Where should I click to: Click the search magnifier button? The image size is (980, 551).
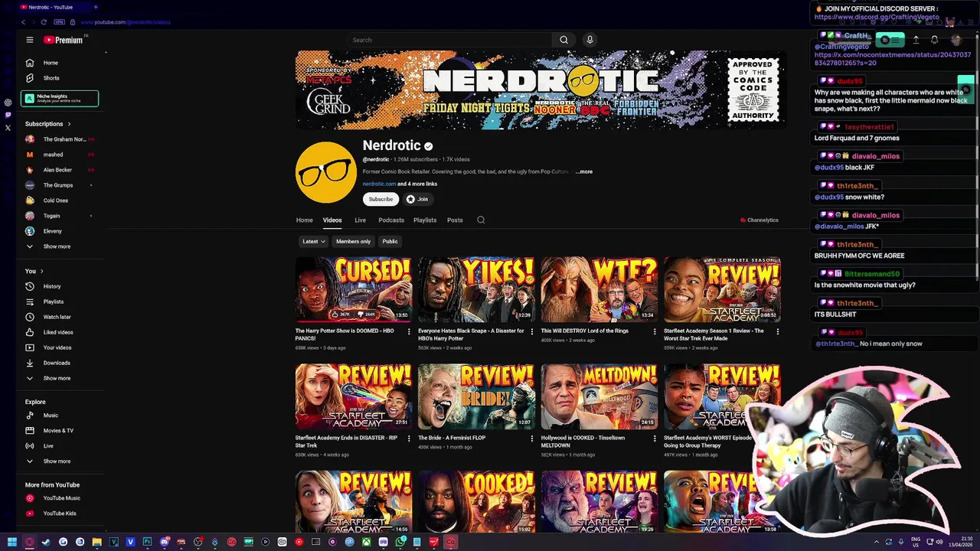[x=563, y=40]
